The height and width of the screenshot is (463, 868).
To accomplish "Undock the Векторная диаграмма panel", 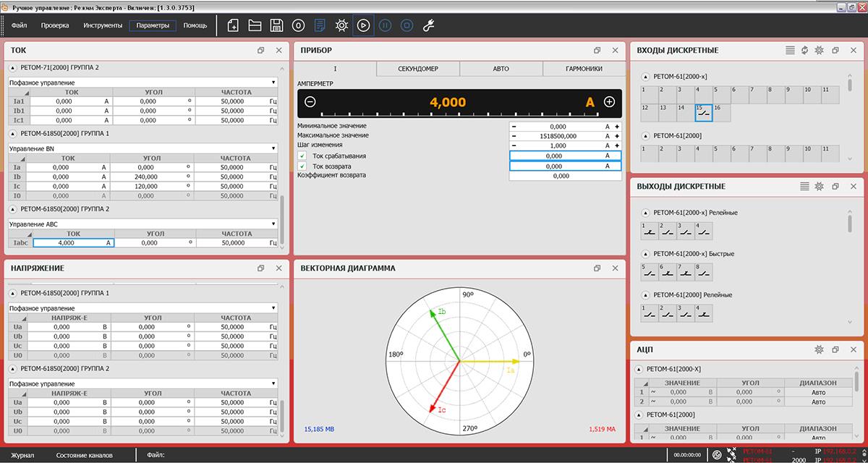I will pos(597,268).
